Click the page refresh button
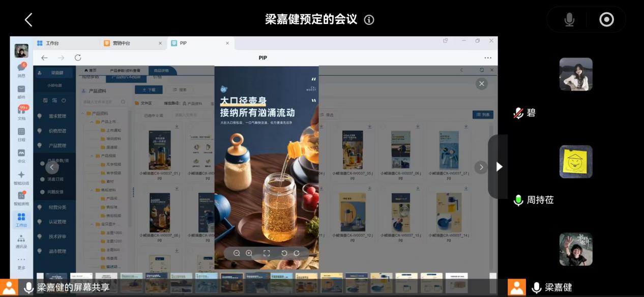The height and width of the screenshot is (297, 644). click(x=78, y=58)
